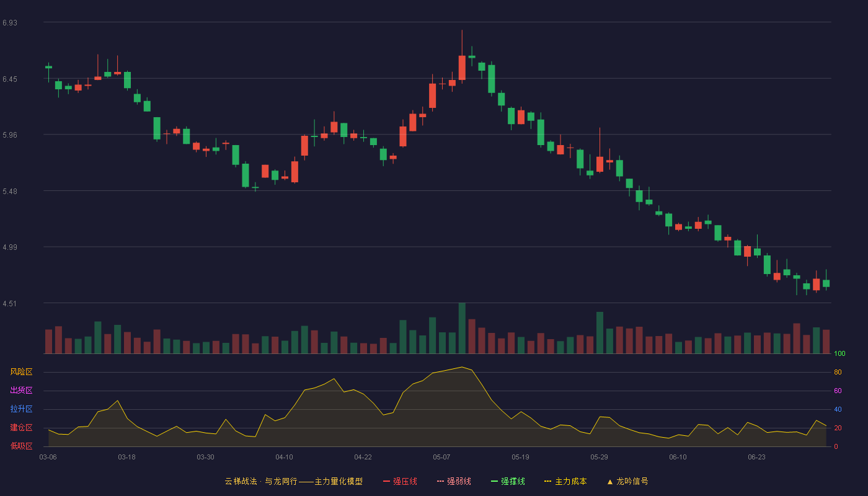
Task: Click the 云梯战法 与龙同行 主力量化模型 legend title
Action: [x=293, y=481]
